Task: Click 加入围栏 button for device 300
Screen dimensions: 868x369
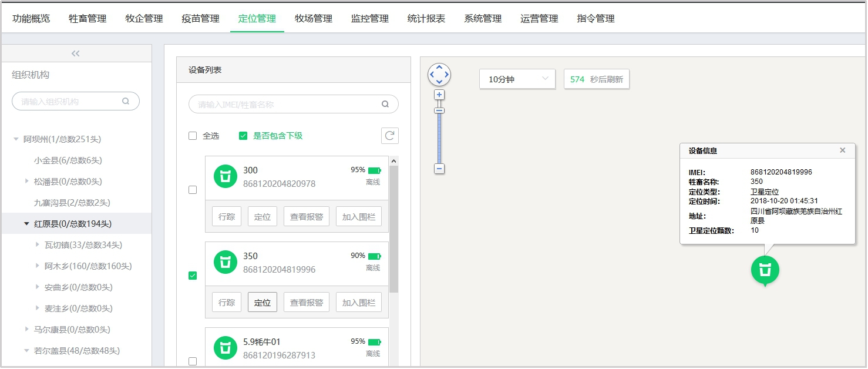Action: [359, 217]
